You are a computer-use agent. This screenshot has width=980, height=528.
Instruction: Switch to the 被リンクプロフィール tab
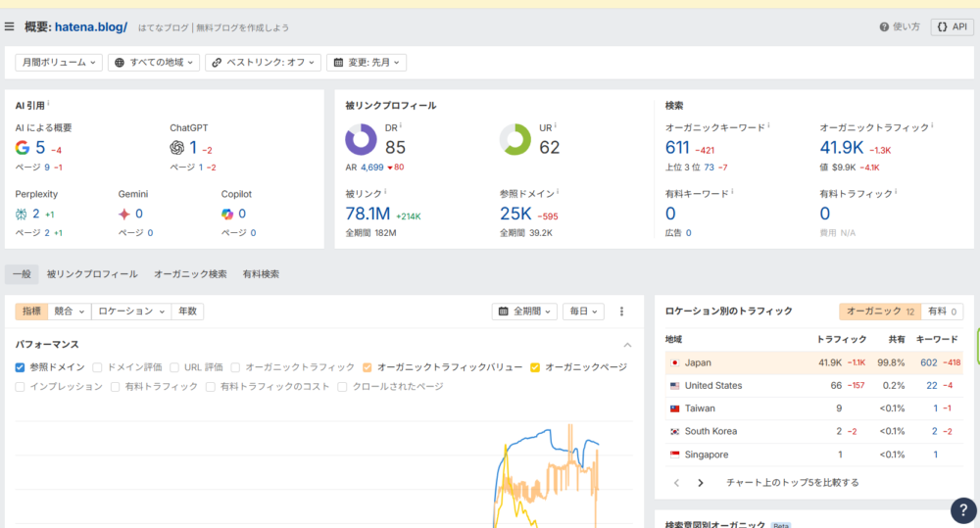pyautogui.click(x=92, y=274)
